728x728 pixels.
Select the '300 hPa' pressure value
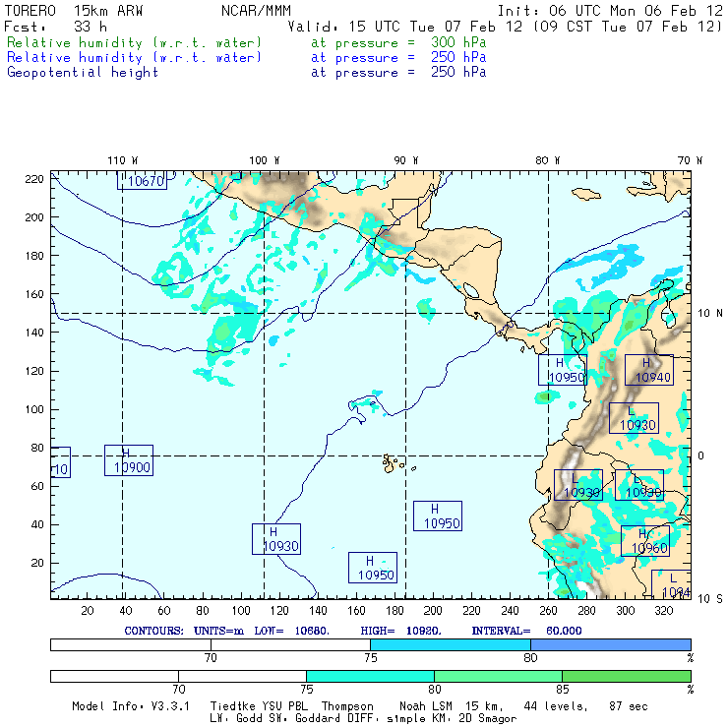(458, 42)
